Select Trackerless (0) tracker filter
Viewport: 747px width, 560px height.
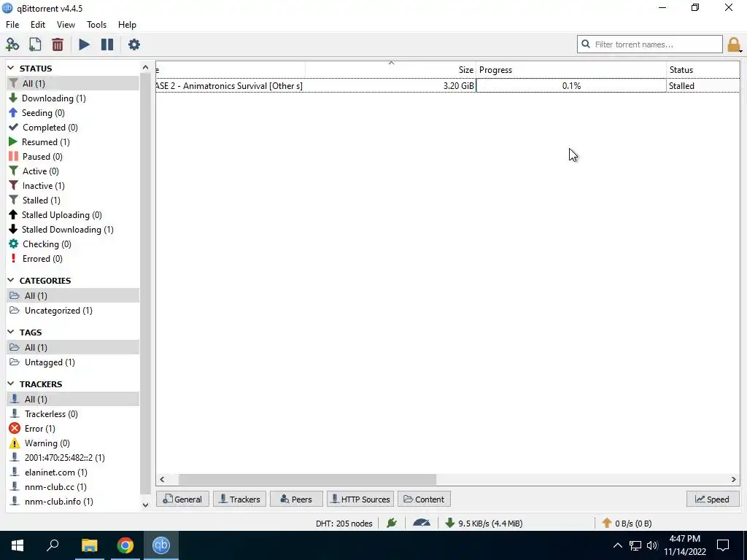pyautogui.click(x=73, y=414)
